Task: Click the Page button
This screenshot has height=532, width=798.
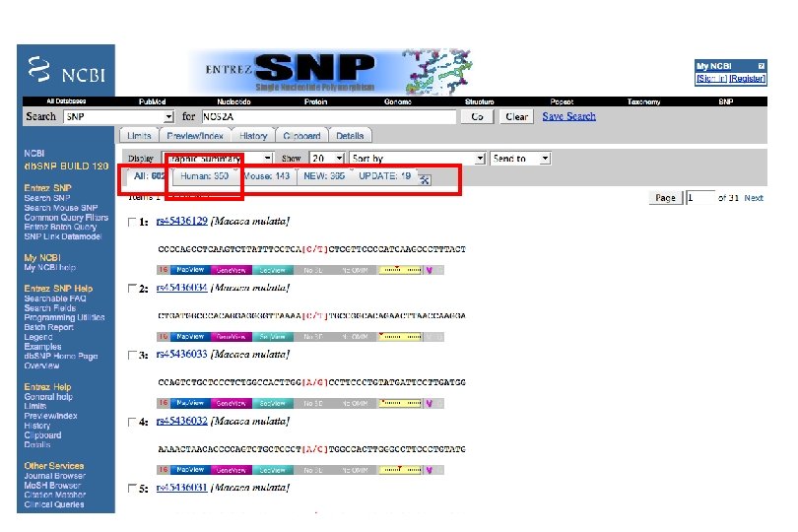Action: click(665, 197)
